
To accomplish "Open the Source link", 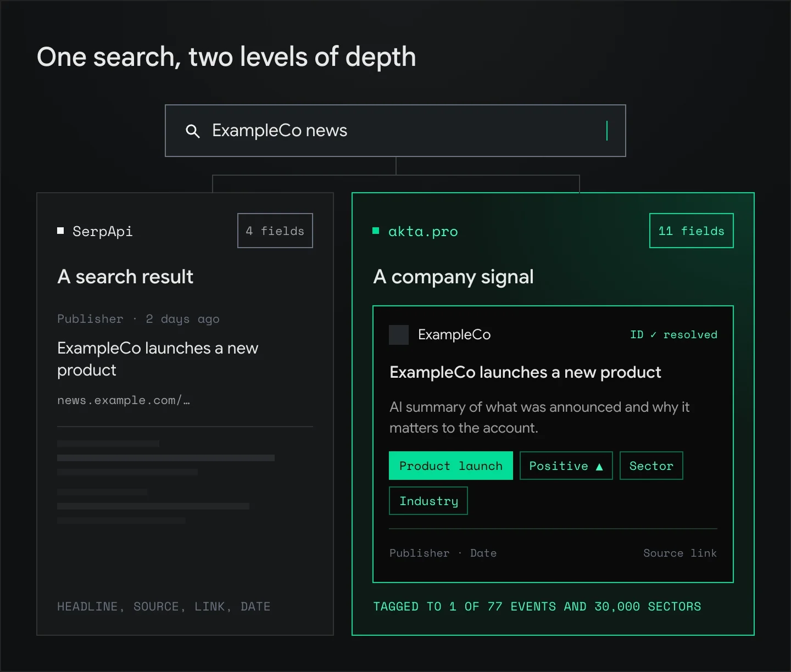I will (680, 553).
